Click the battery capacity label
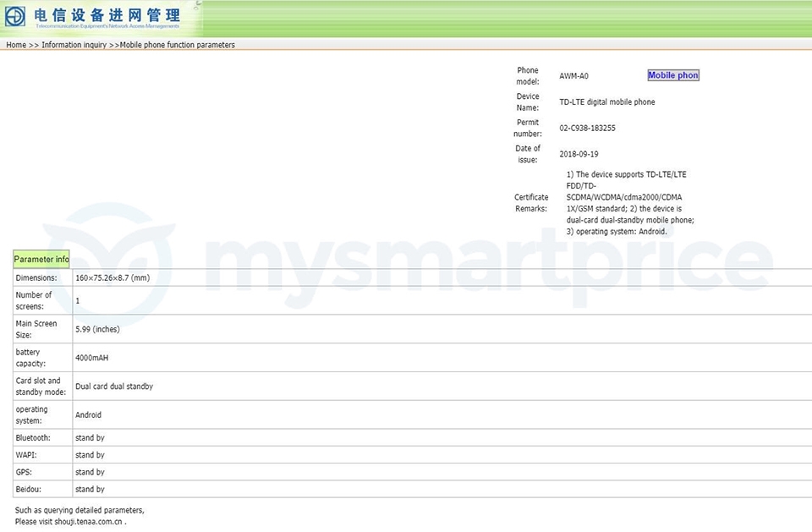The width and height of the screenshot is (812, 532). tap(30, 358)
